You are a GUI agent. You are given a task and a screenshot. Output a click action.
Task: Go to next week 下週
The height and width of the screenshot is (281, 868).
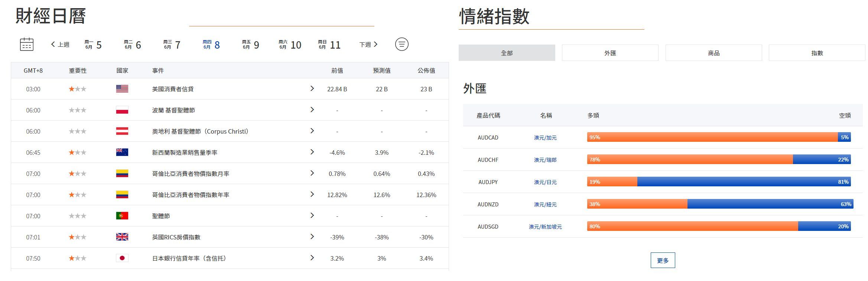[x=368, y=45]
